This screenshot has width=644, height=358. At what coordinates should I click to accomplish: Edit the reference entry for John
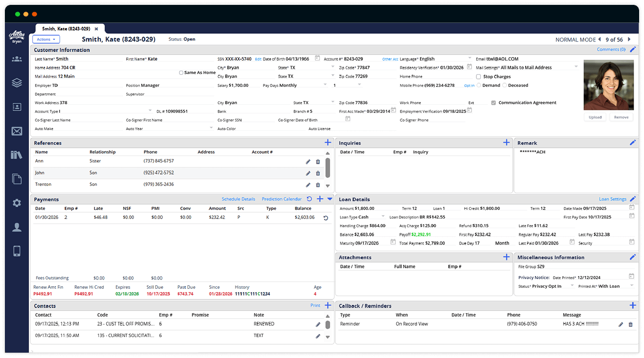click(308, 173)
